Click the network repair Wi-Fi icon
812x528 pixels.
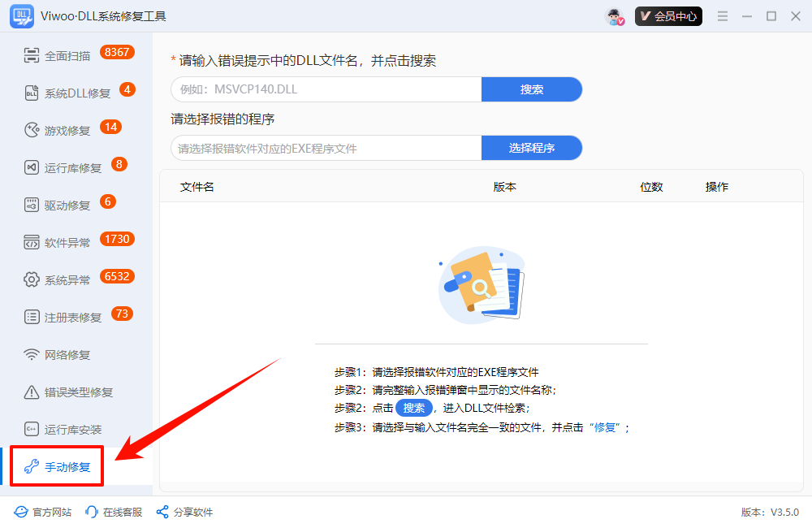pyautogui.click(x=32, y=354)
